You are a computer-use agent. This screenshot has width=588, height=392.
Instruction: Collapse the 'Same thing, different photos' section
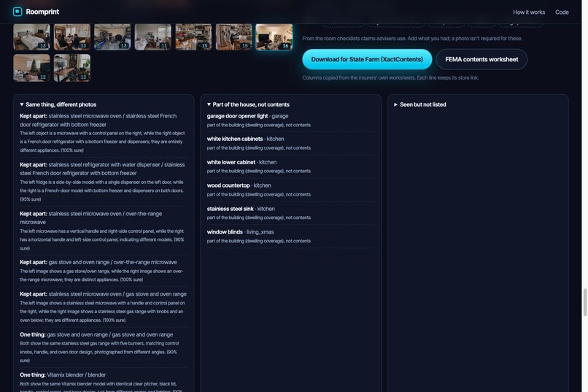coord(58,104)
